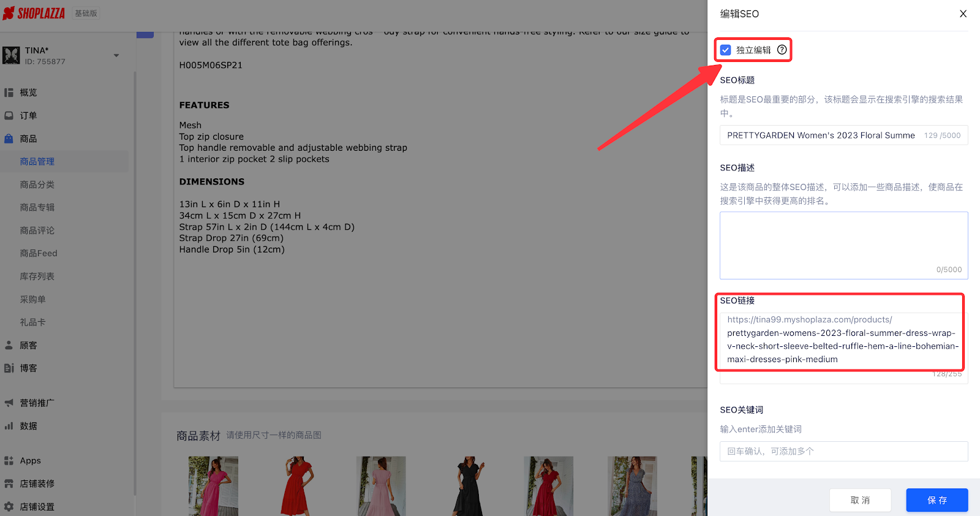
Task: Click the TINA store avatar
Action: pos(11,55)
